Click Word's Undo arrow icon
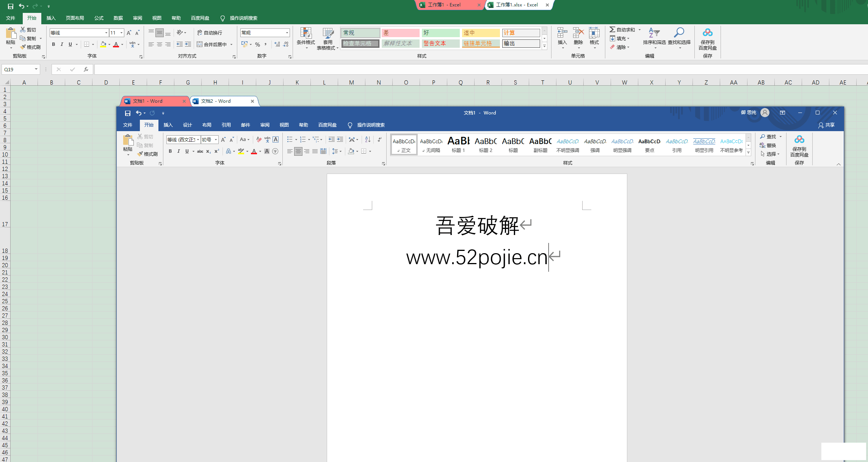 pos(139,113)
